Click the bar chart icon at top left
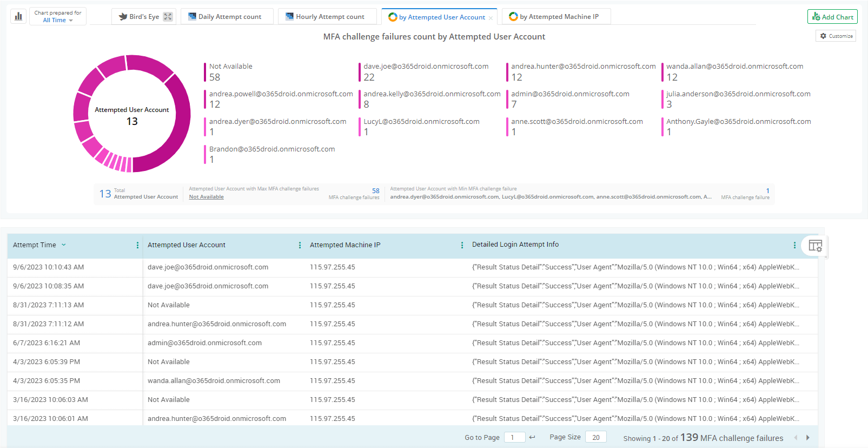The image size is (868, 448). pos(18,16)
